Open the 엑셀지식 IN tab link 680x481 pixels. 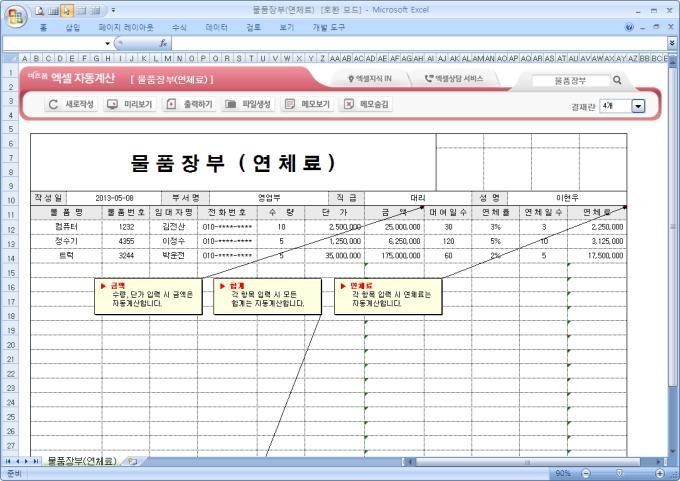tap(370, 79)
